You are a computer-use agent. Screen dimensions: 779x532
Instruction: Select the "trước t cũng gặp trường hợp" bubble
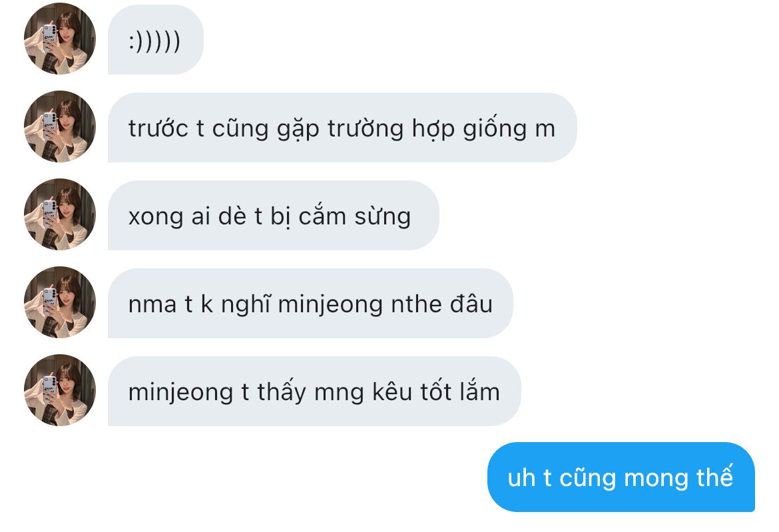pyautogui.click(x=342, y=128)
